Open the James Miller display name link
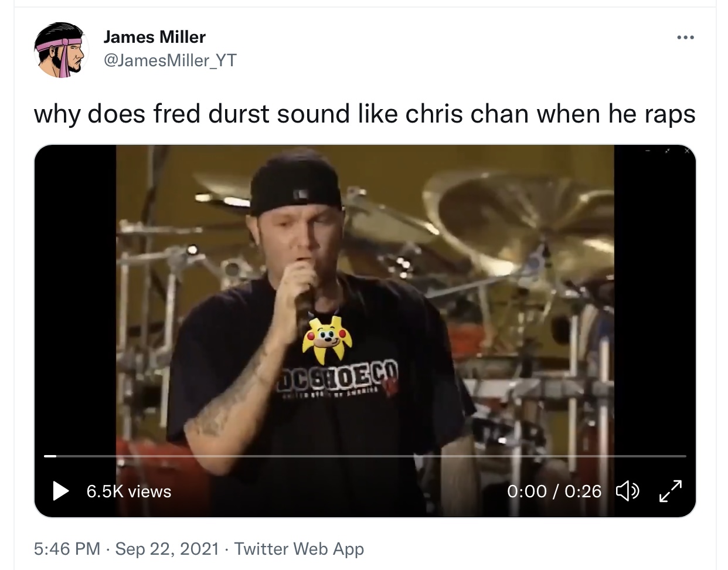728x570 pixels. pos(155,37)
